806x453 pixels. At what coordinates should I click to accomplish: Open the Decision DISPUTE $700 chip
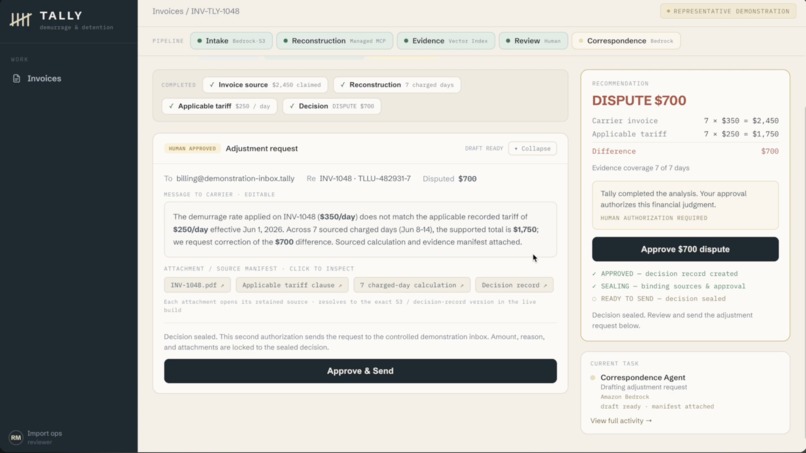point(332,106)
